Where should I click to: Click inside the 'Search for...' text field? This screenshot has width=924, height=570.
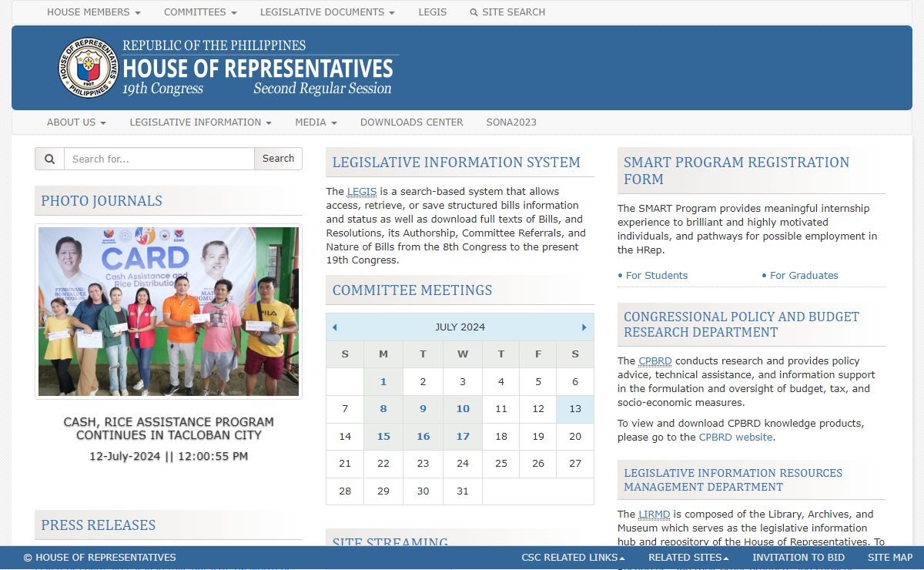(159, 159)
